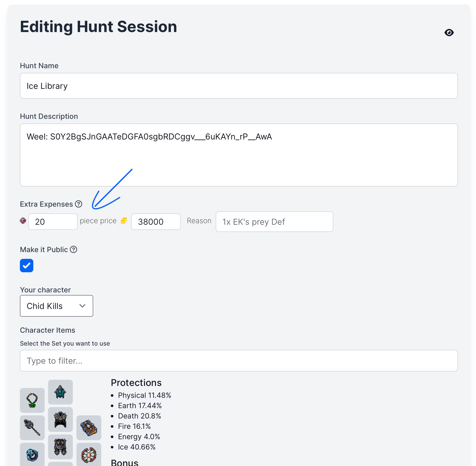
Task: Toggle the eye preview icon
Action: tap(449, 33)
